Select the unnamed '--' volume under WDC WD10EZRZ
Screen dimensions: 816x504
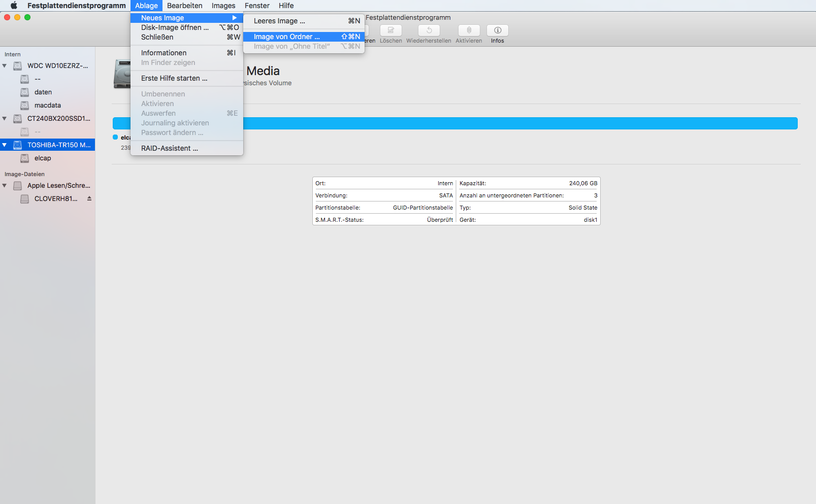25,79
